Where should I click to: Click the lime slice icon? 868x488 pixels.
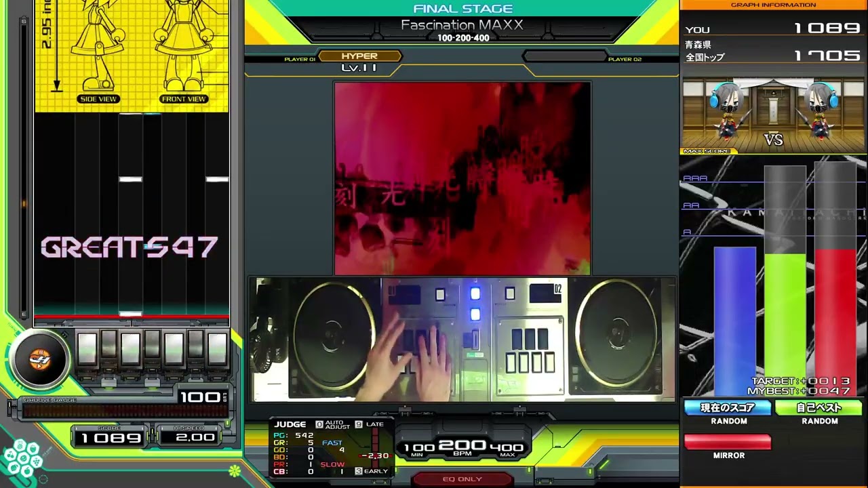[235, 470]
